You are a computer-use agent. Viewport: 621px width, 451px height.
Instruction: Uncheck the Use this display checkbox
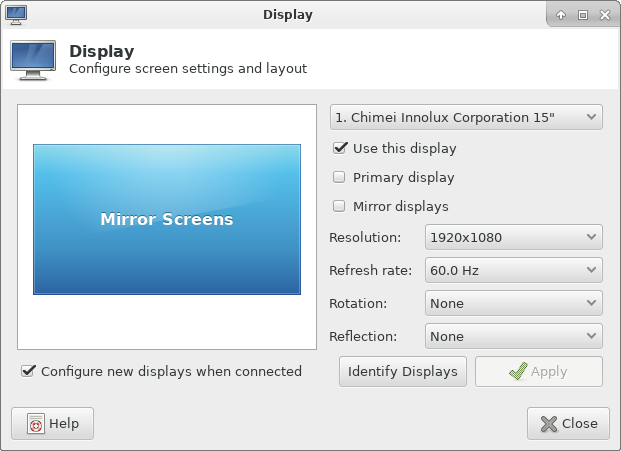tap(340, 148)
